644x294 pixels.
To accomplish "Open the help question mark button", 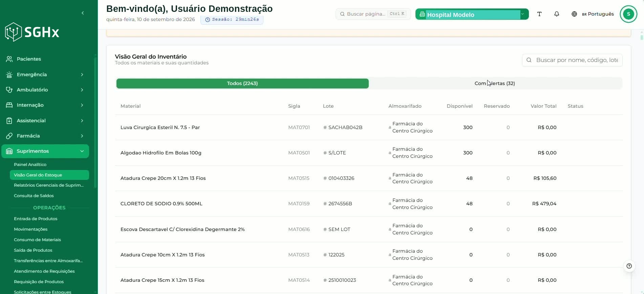I will coord(629,266).
